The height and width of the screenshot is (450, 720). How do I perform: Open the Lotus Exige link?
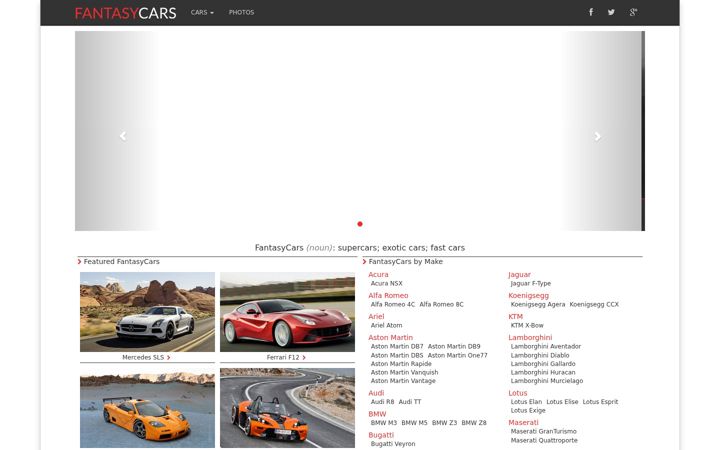pyautogui.click(x=528, y=411)
